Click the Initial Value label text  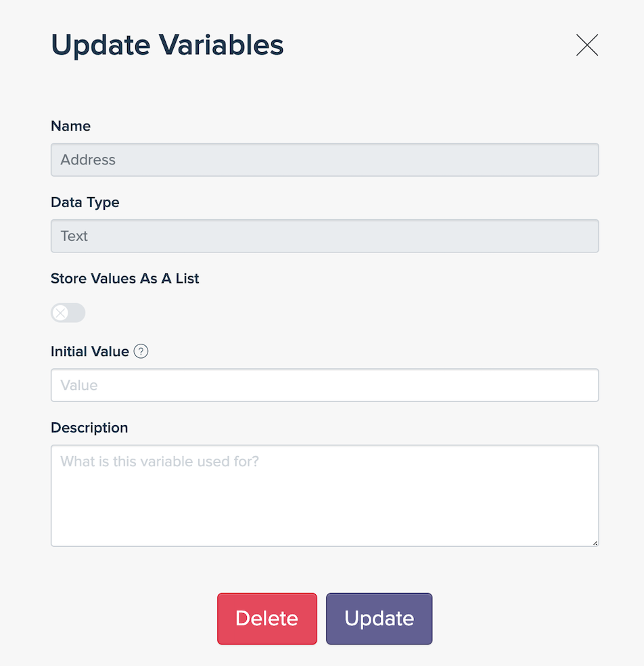point(89,352)
